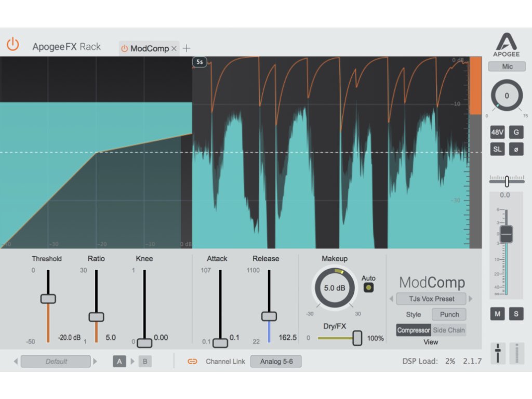Open the TJs Vox Preset menu

point(431,299)
